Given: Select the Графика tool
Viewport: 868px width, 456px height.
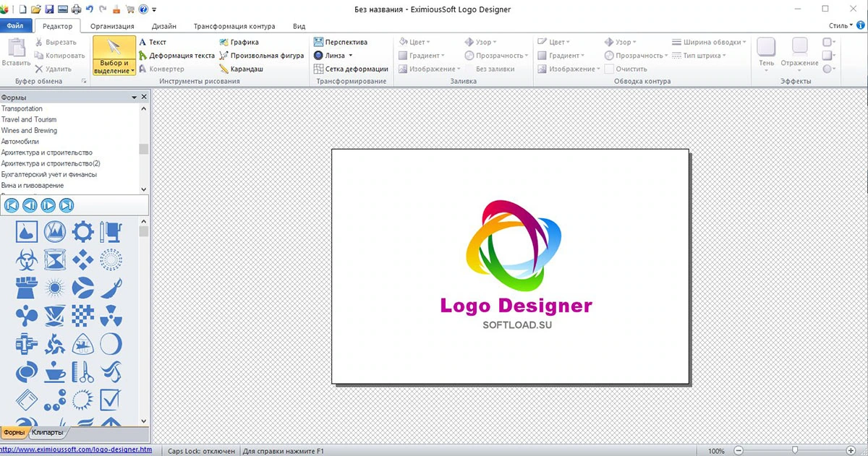Looking at the screenshot, I should click(x=239, y=42).
